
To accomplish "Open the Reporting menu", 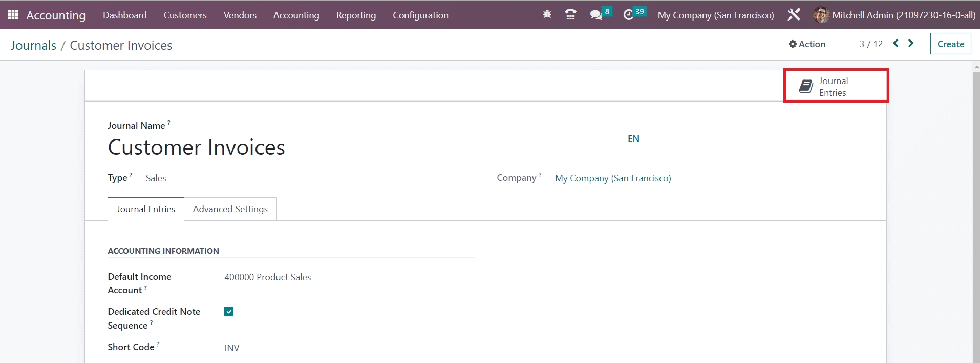I will [x=356, y=15].
